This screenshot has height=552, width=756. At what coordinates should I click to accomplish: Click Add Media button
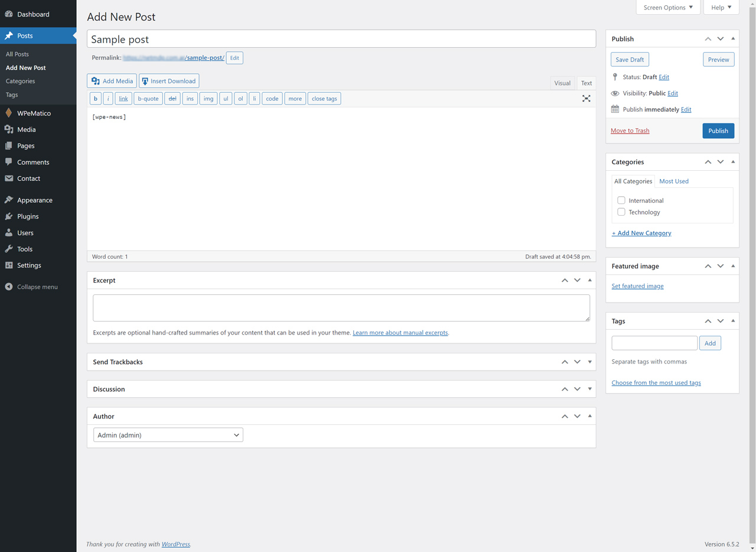tap(112, 81)
